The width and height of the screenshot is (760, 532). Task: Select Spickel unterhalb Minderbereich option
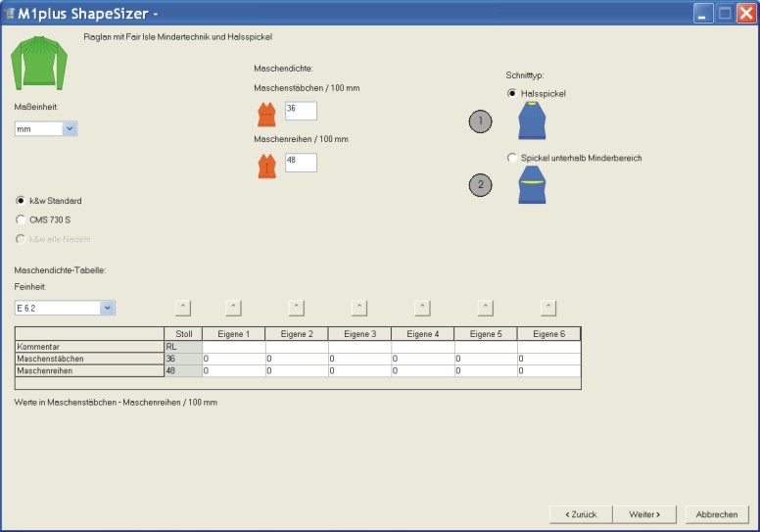(512, 158)
